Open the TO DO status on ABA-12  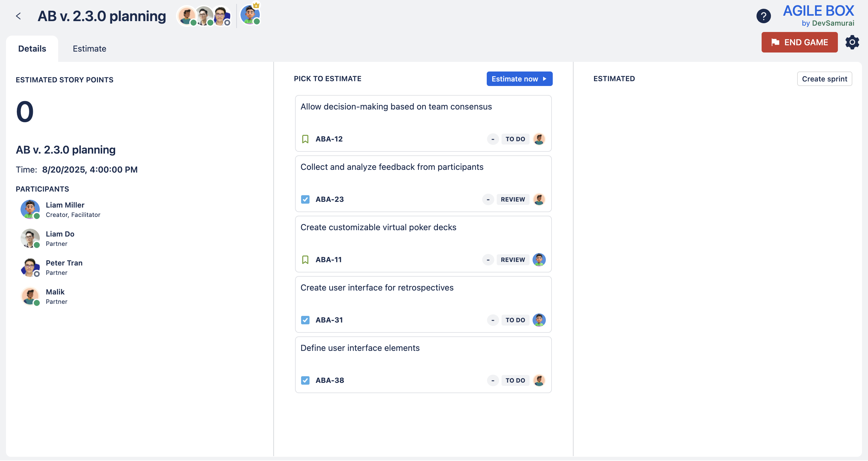(515, 139)
